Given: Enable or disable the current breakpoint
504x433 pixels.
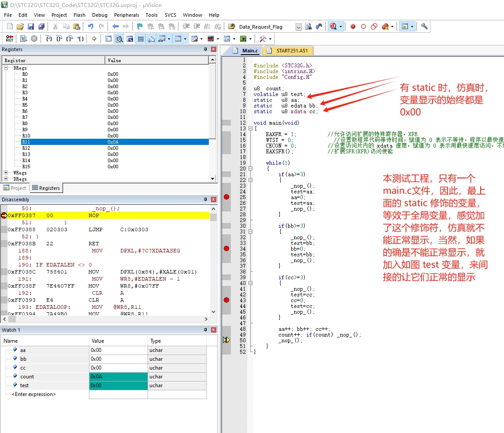Looking at the screenshot, I should (363, 27).
